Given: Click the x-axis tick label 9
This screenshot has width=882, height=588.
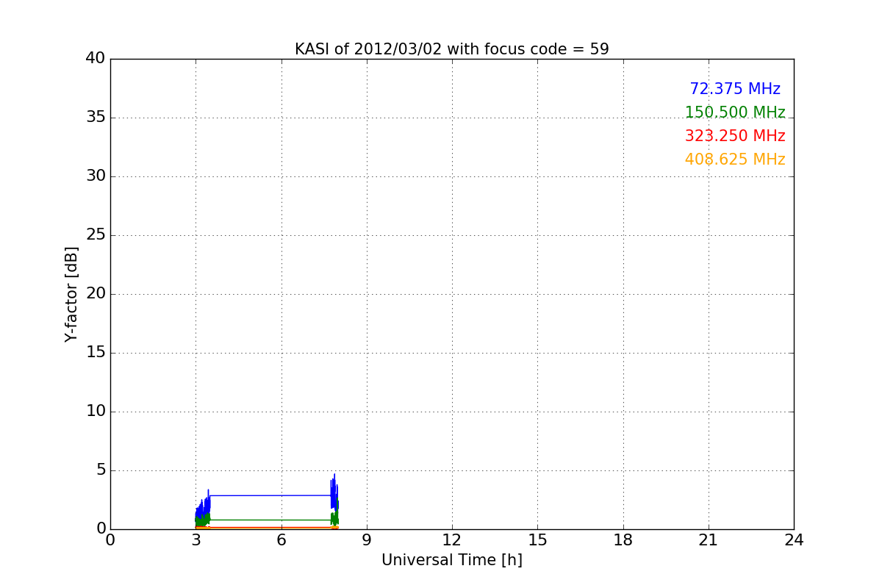Looking at the screenshot, I should (x=367, y=539).
